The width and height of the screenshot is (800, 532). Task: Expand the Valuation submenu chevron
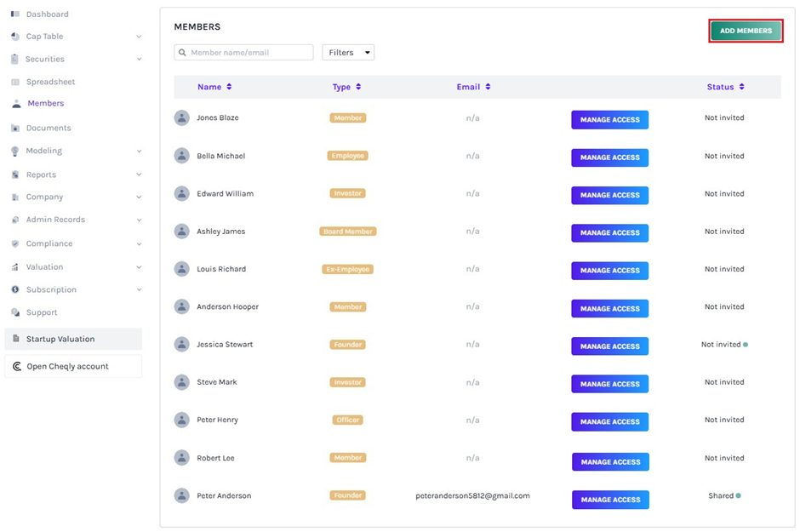tap(139, 267)
